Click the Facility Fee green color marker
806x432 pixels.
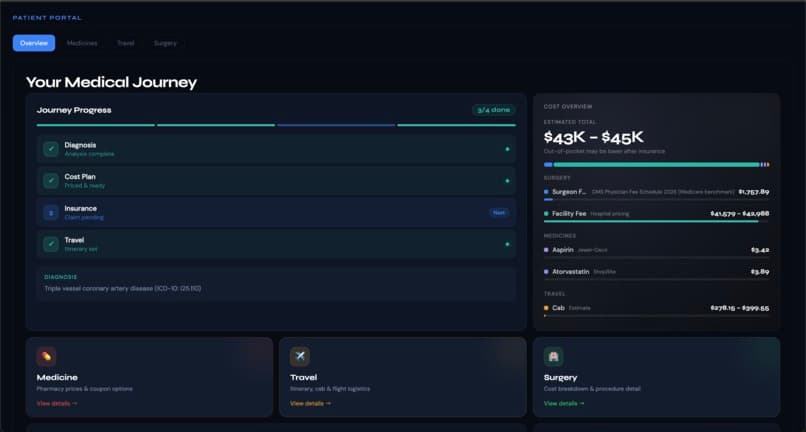546,213
